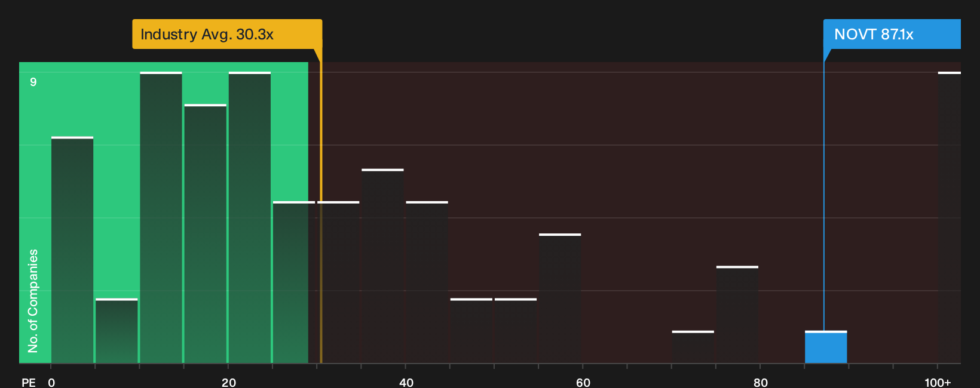
Task: Click the x-axis label 80
Action: (x=761, y=382)
